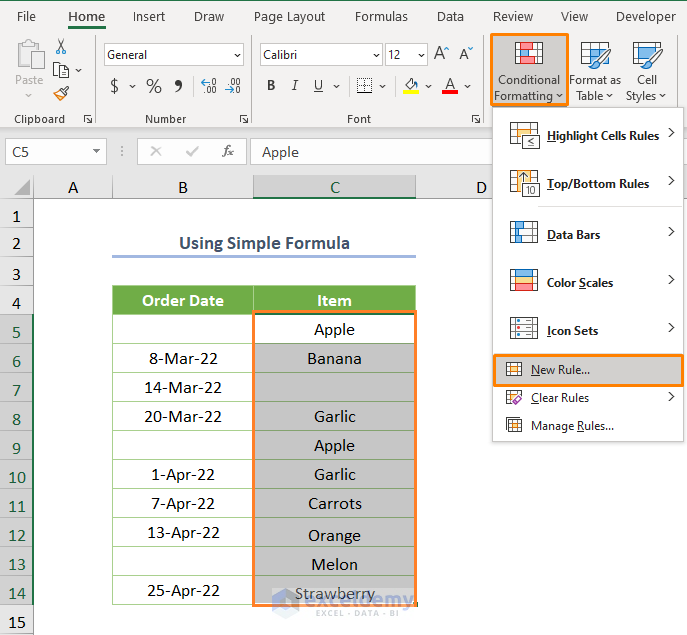Switch to the Data tab
The height and width of the screenshot is (635, 687).
point(450,17)
